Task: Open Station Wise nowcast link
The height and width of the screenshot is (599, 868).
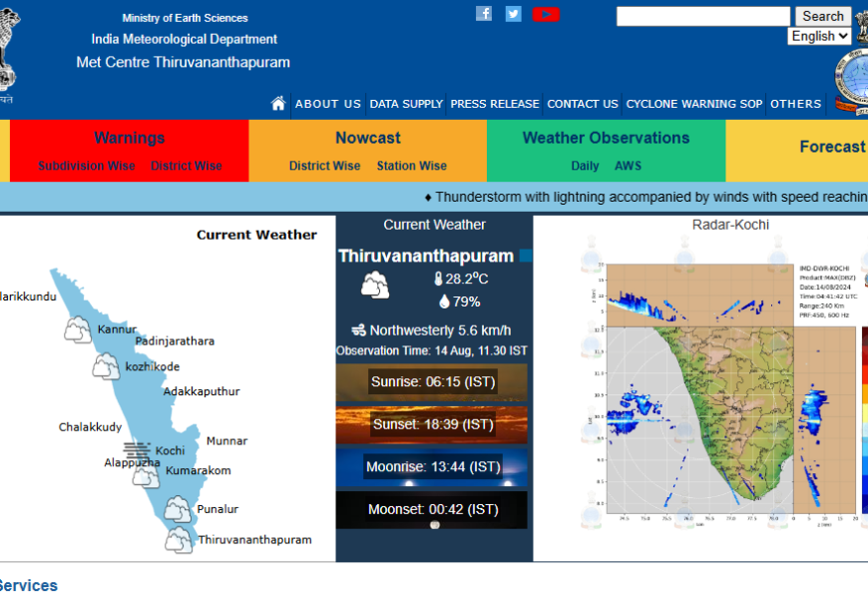Action: 411,166
